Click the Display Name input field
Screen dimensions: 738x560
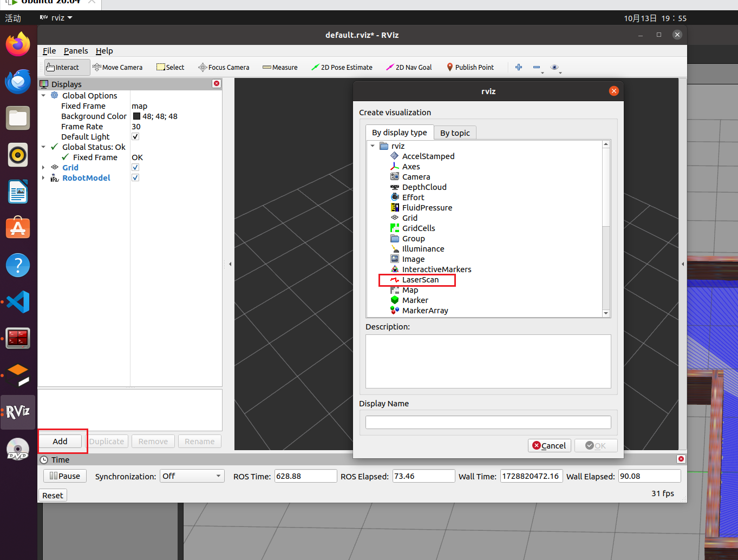pyautogui.click(x=488, y=423)
